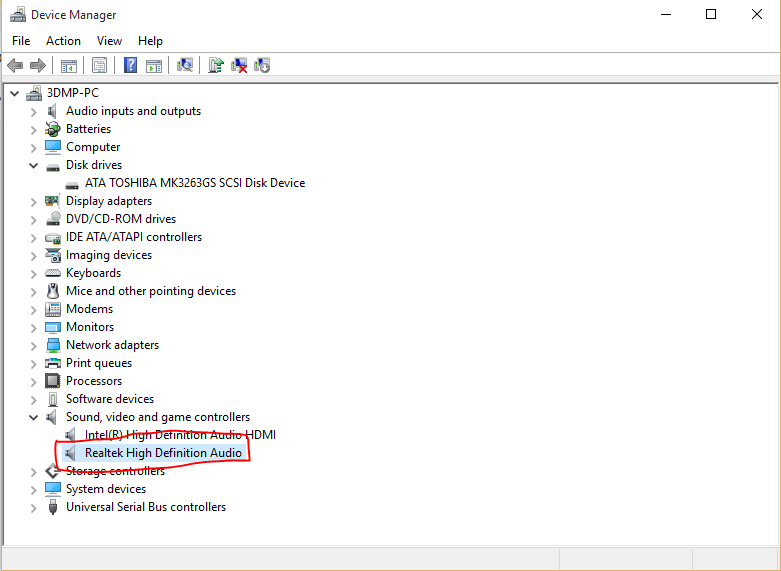781x571 pixels.
Task: Expand Mice and other pointing devices
Action: click(33, 291)
